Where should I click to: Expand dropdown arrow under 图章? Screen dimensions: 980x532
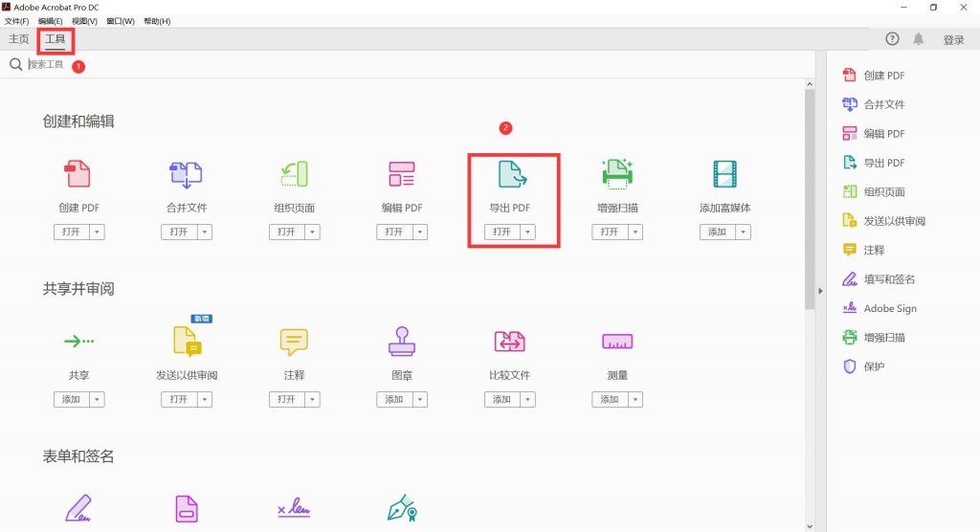click(x=420, y=399)
